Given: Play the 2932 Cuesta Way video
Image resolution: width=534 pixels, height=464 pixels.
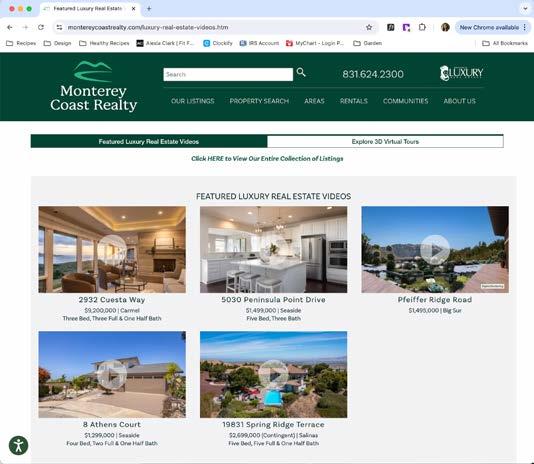Looking at the screenshot, I should click(x=112, y=249).
